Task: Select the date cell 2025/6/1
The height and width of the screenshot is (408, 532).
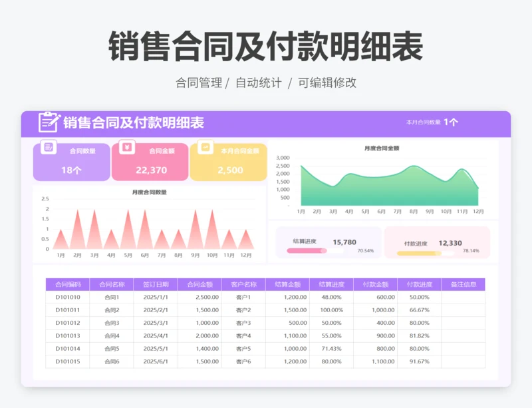Action: pyautogui.click(x=156, y=362)
